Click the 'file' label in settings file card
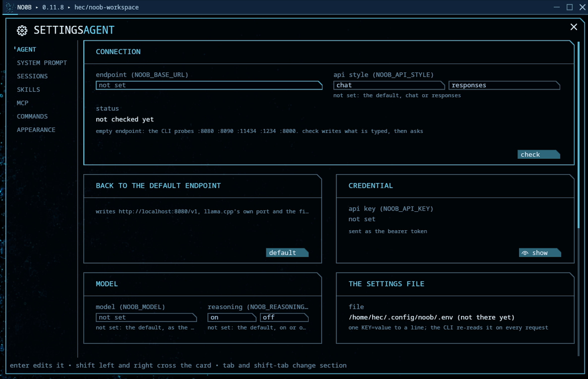The height and width of the screenshot is (379, 588). [356, 307]
